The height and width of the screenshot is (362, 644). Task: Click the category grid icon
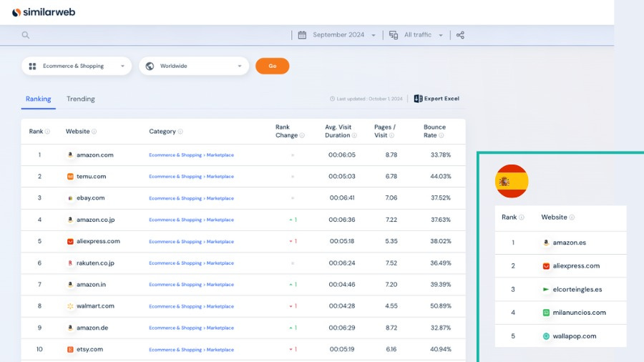tap(32, 66)
